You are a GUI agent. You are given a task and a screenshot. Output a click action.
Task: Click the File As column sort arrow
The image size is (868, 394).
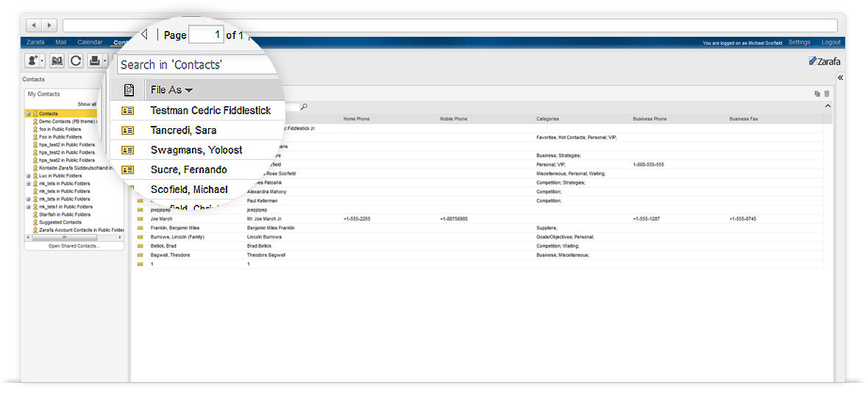coord(189,91)
